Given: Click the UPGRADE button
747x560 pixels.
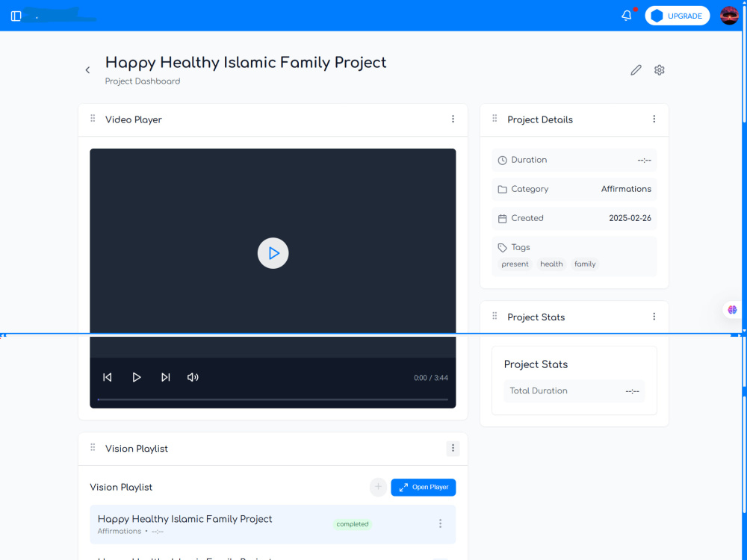Looking at the screenshot, I should tap(677, 16).
